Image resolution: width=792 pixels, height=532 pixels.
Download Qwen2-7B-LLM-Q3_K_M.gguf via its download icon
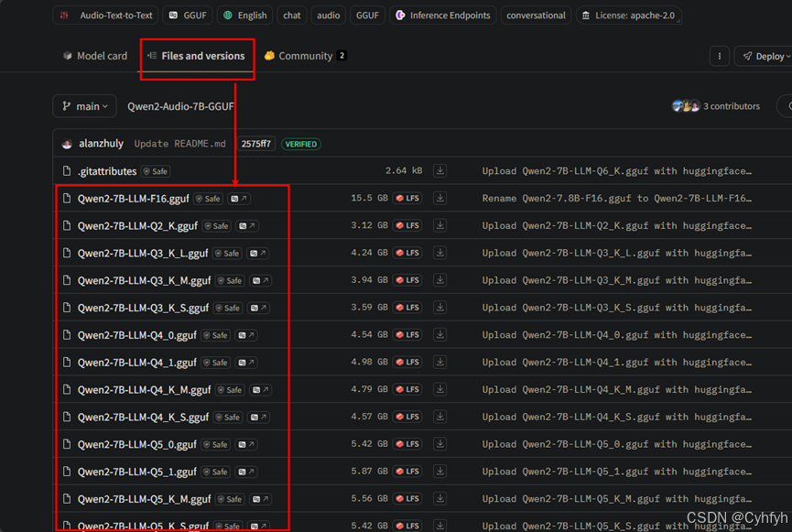pos(439,280)
